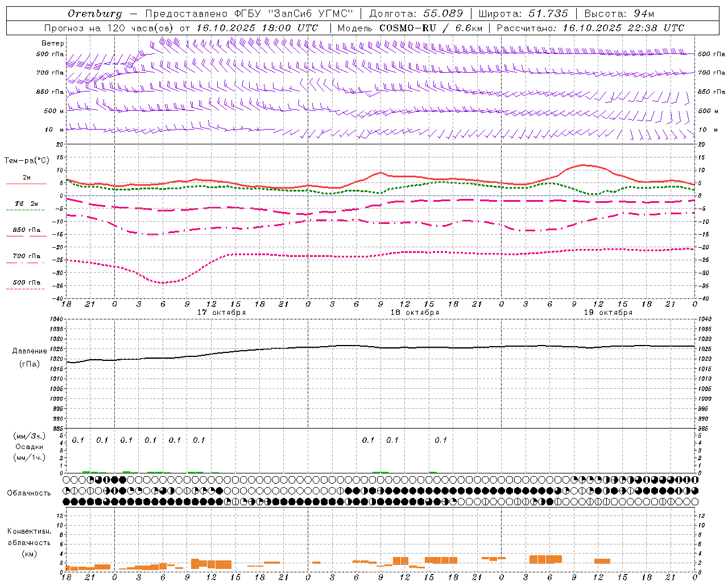Click the Тем-ра(°C) temperature panel label

[x=27, y=161]
